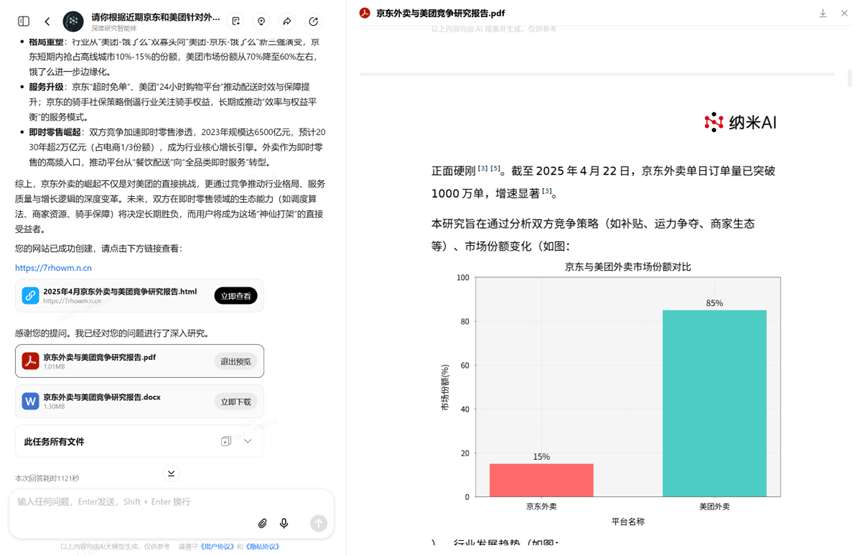Click the 本次回答耗时1121秒 text
This screenshot has height=556, width=865.
click(47, 478)
